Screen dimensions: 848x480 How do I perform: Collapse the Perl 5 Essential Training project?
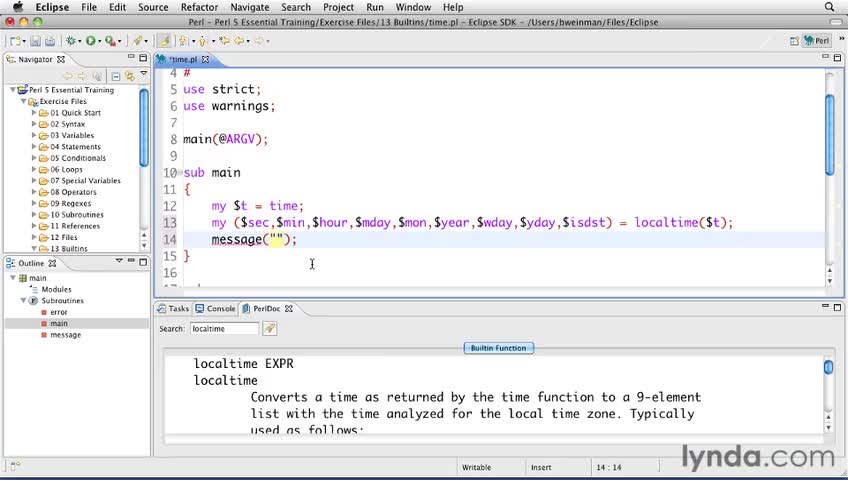[x=12, y=90]
